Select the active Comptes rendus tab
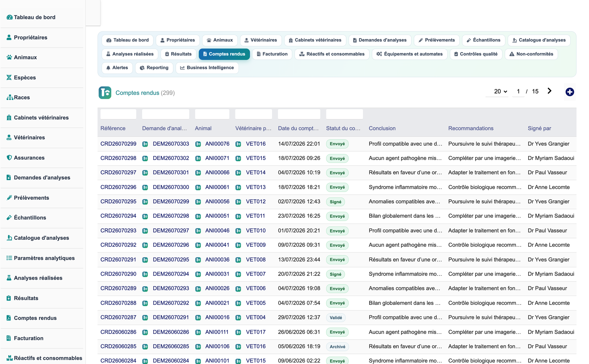The height and width of the screenshot is (364, 589). click(x=224, y=54)
